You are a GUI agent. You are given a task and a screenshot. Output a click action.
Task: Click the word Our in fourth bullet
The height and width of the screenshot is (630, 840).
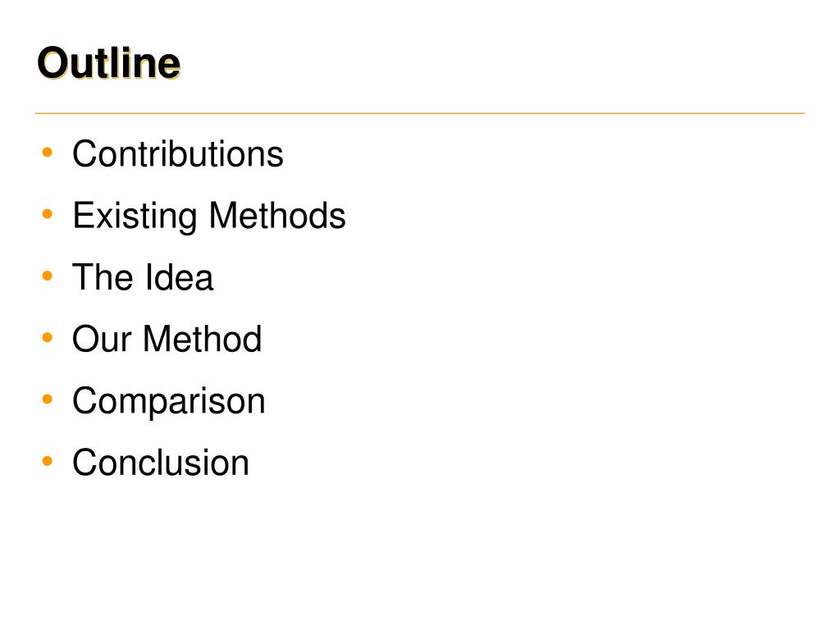[102, 339]
